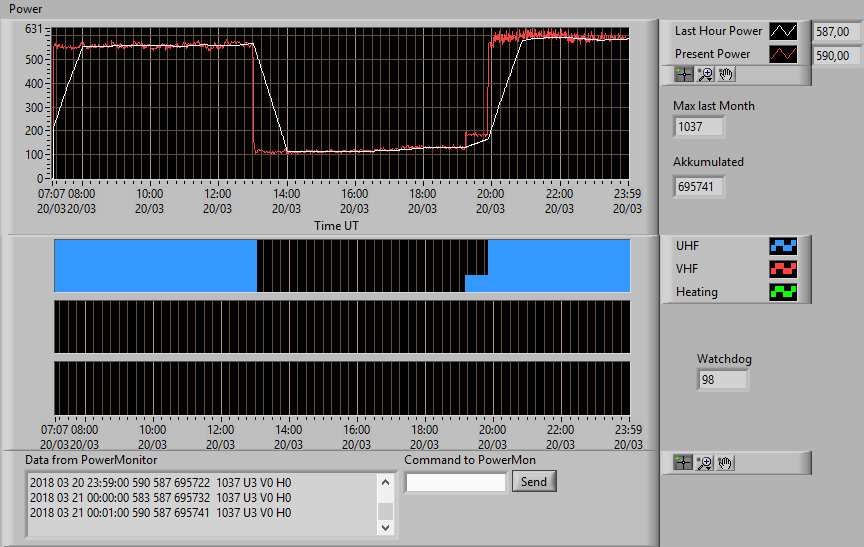The width and height of the screenshot is (864, 547).
Task: Select the crosshair tool in the lower graph palette
Action: (x=683, y=463)
